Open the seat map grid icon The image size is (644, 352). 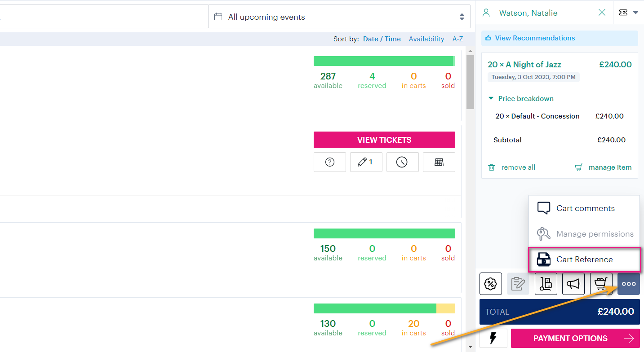tap(439, 162)
